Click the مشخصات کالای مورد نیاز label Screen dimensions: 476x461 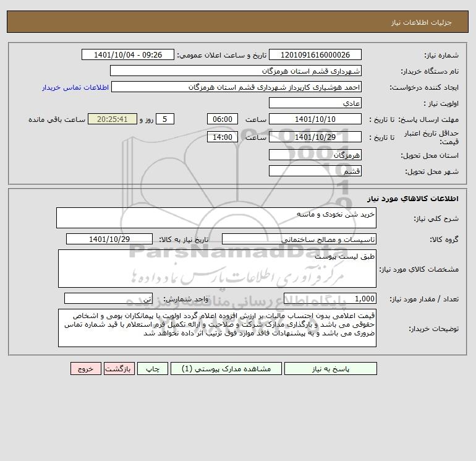point(419,269)
